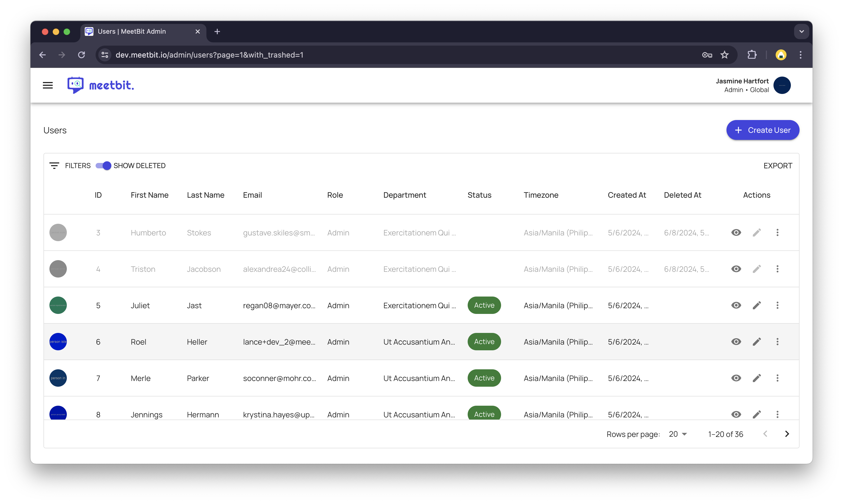
Task: Click the Create User button
Action: pyautogui.click(x=763, y=130)
